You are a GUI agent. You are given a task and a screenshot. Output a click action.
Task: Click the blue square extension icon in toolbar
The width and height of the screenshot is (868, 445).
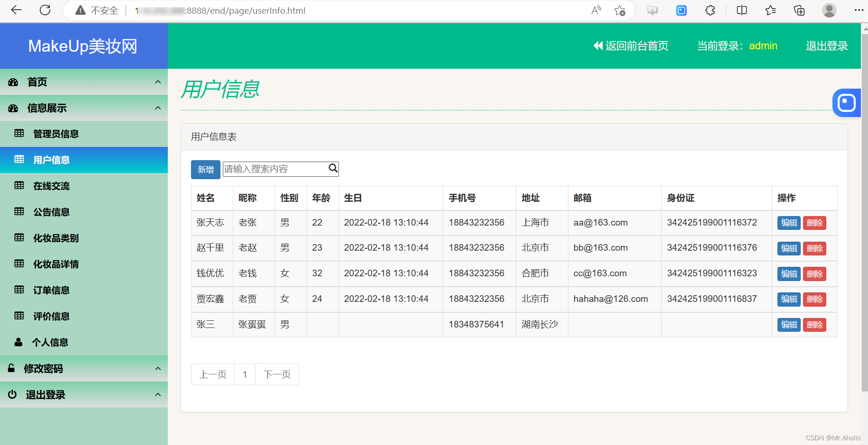(x=681, y=10)
